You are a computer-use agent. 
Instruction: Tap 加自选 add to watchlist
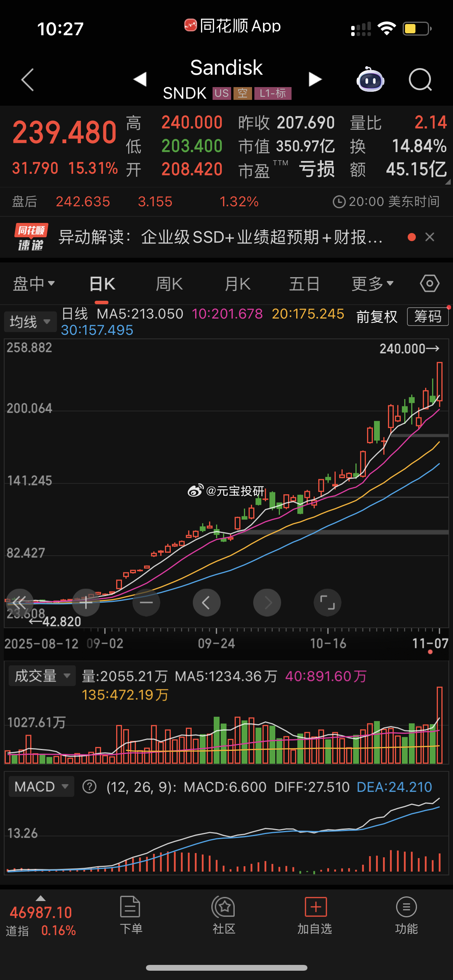point(315,915)
